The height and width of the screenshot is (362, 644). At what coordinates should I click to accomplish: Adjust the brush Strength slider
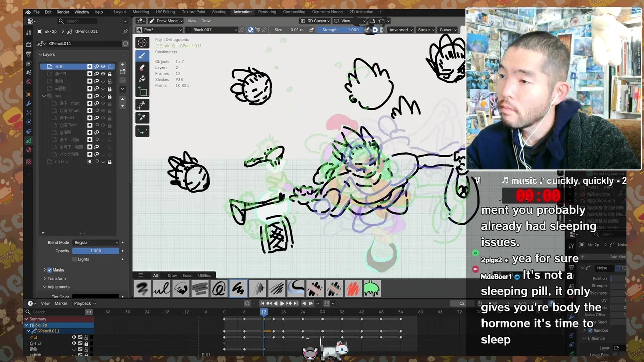coord(341,30)
